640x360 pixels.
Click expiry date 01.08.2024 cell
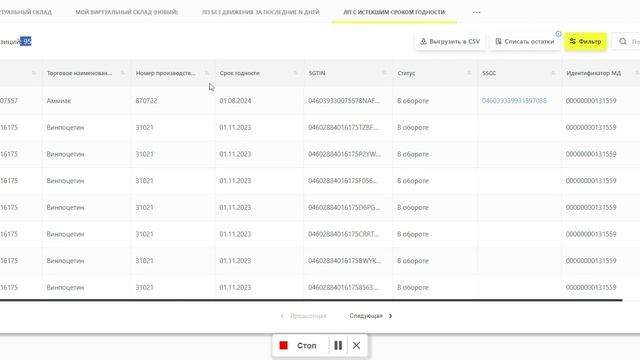click(x=235, y=101)
